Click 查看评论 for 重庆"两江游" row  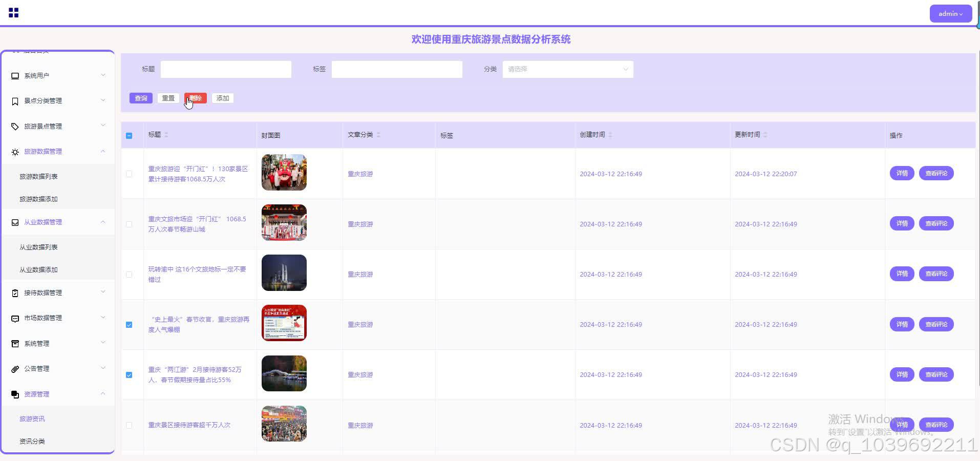936,374
